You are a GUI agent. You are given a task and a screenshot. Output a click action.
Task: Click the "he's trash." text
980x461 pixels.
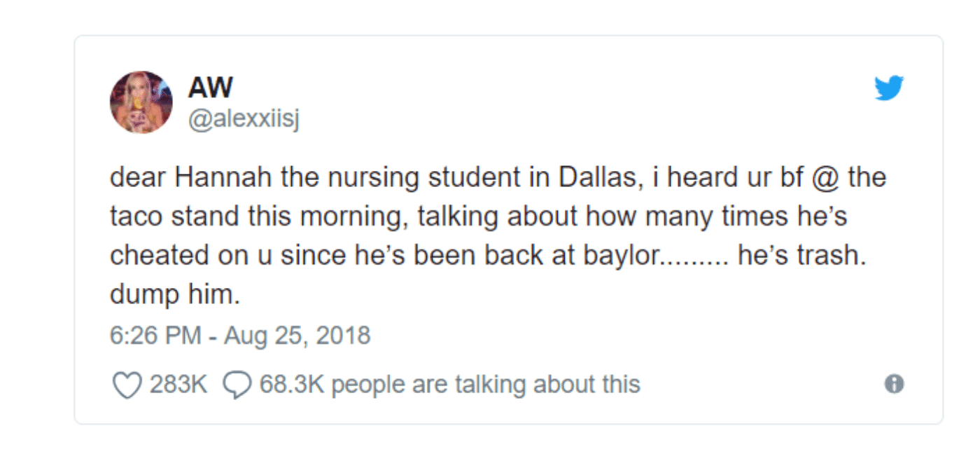coord(802,256)
